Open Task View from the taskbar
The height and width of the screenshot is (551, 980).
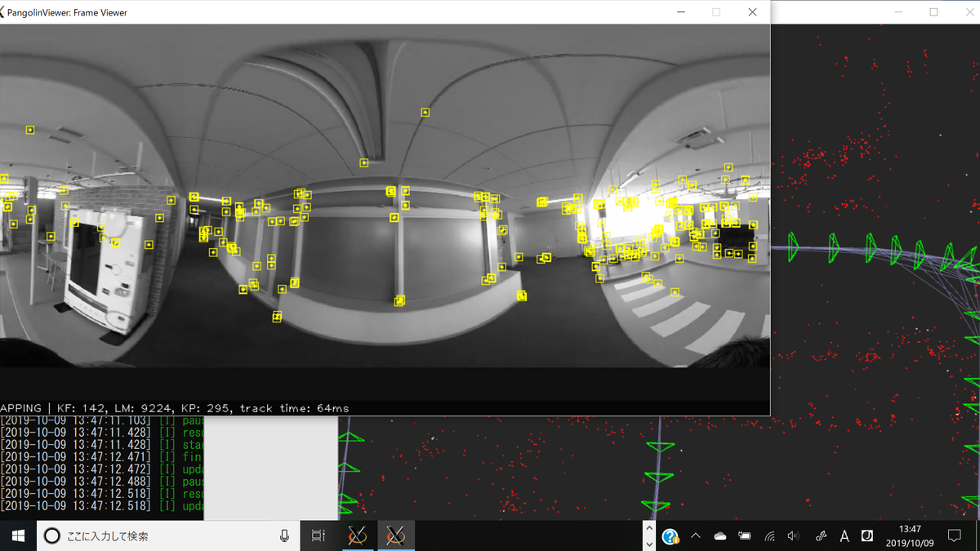[318, 536]
